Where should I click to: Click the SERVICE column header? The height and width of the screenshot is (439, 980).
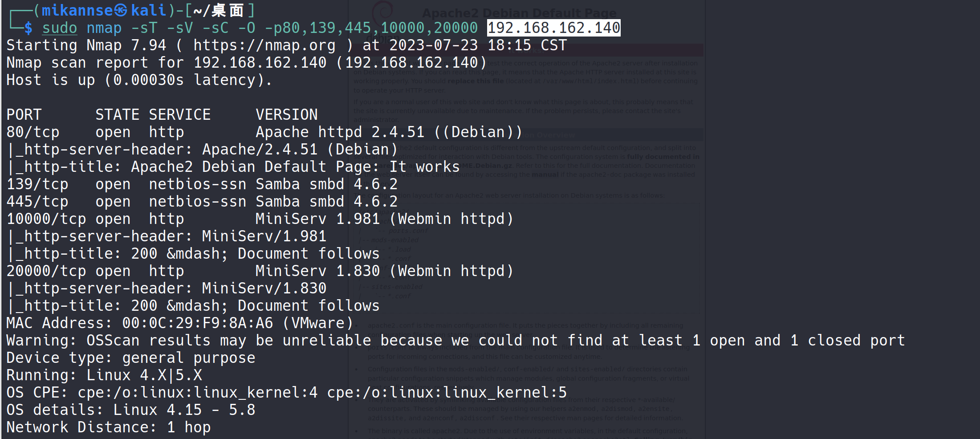[179, 115]
